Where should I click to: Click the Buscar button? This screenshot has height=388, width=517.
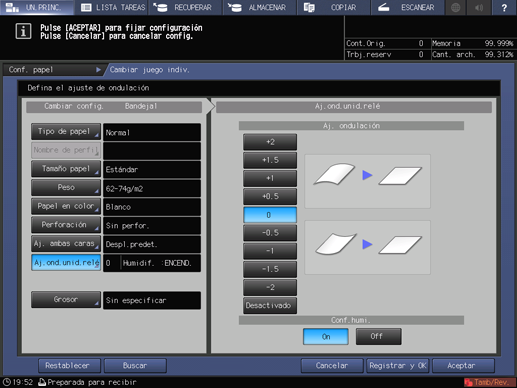[135, 366]
